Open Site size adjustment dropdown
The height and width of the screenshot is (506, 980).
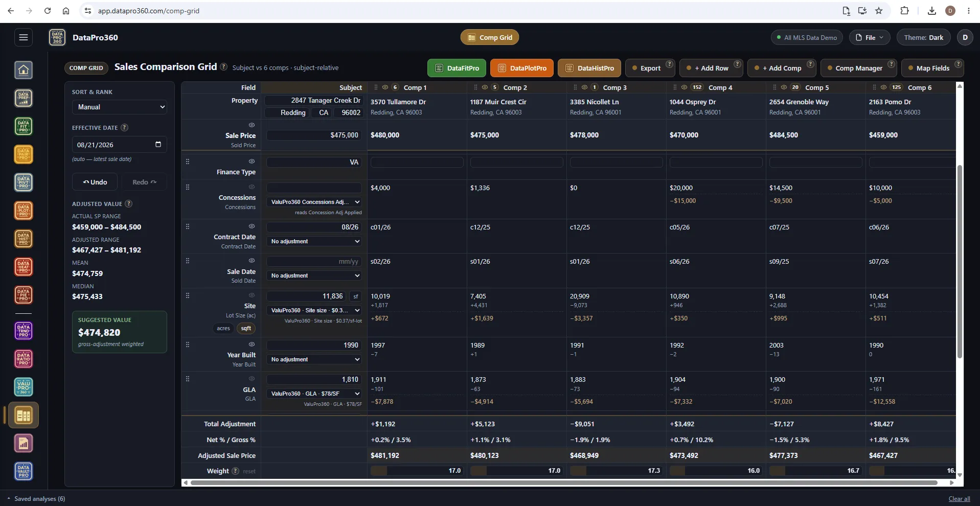tap(314, 310)
